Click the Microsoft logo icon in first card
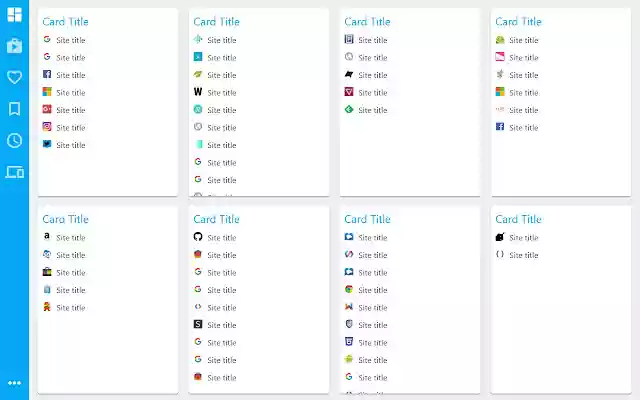Viewport: 640px width, 400px height. pos(47,92)
